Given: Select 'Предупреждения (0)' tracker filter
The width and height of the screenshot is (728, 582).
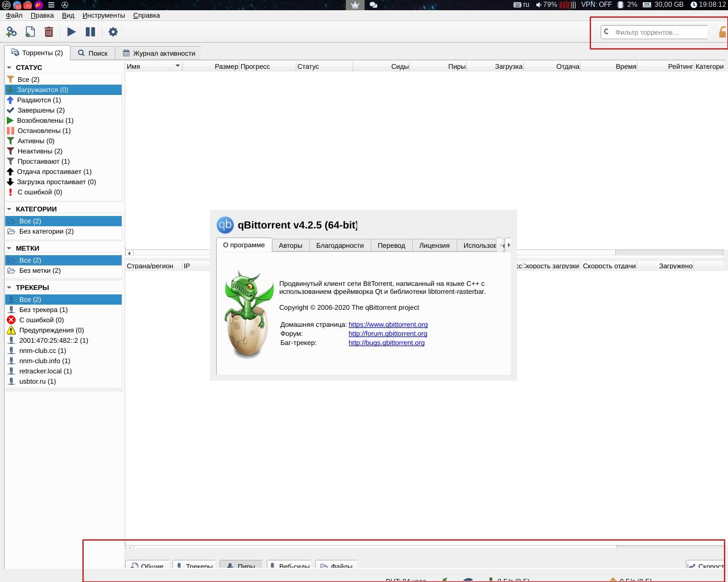Looking at the screenshot, I should coord(63,330).
